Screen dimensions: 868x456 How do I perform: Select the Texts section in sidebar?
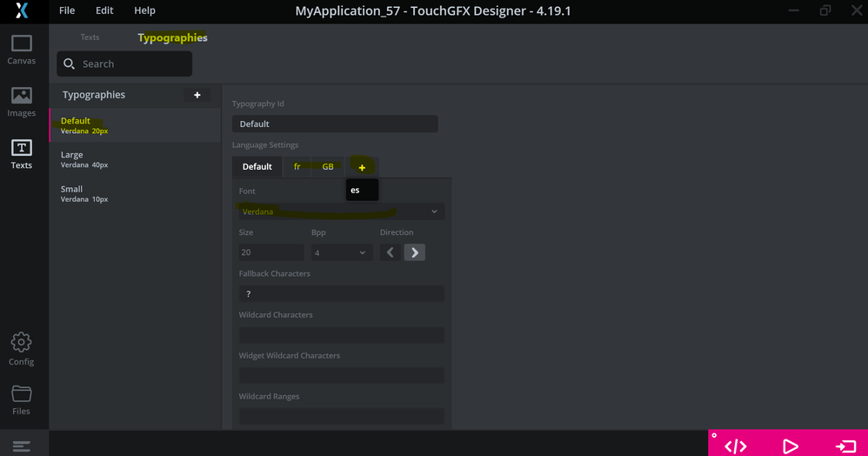coord(22,154)
